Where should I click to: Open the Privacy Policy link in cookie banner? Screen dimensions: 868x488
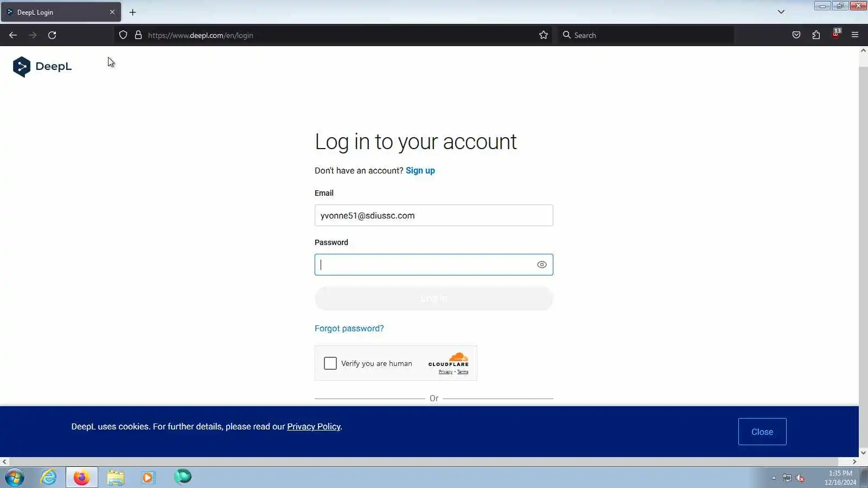[x=314, y=427]
